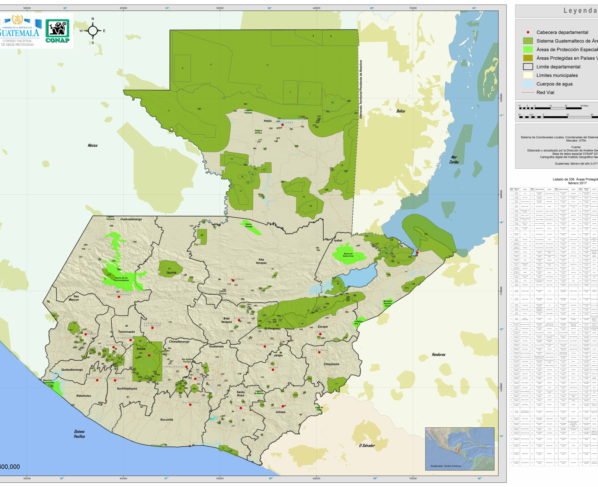The height and width of the screenshot is (487, 598).
Task: Click the Red Vial line legend symbol
Action: coord(528,93)
